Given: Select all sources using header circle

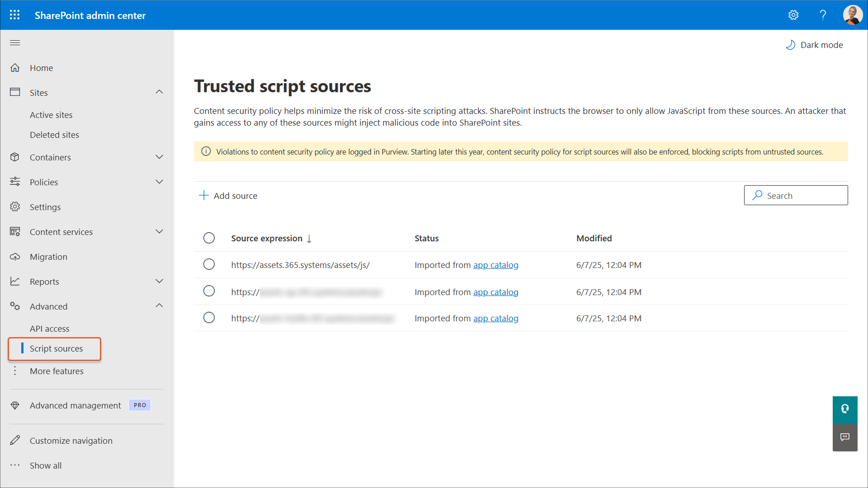Looking at the screenshot, I should tap(209, 238).
